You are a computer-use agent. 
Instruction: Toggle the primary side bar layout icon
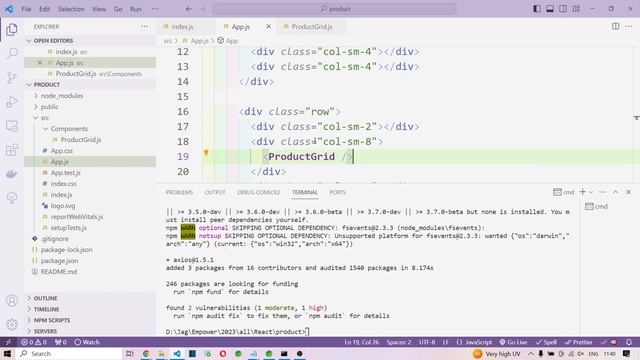(x=537, y=9)
